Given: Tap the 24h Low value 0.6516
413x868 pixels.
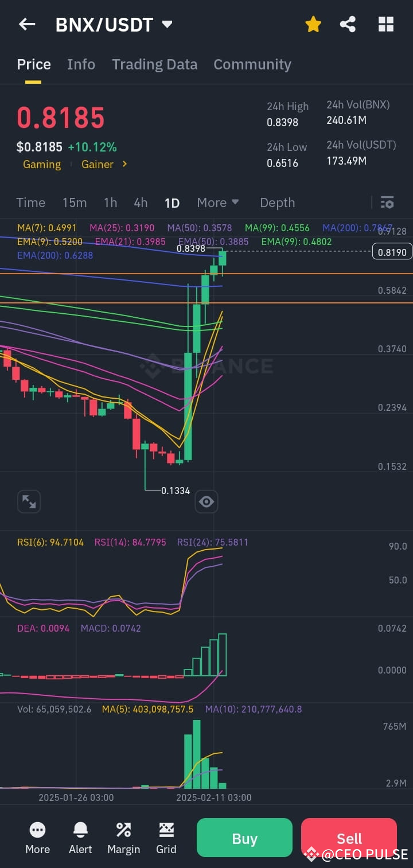Looking at the screenshot, I should (282, 163).
